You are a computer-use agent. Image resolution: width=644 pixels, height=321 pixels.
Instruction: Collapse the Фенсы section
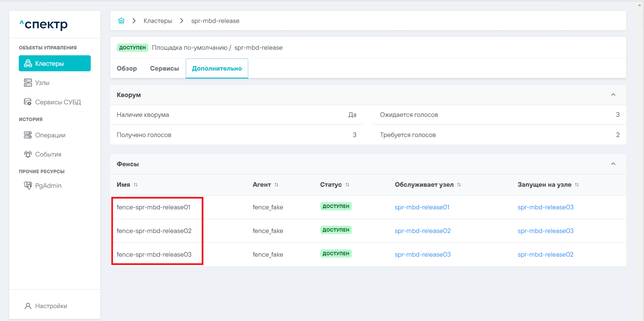tap(613, 164)
